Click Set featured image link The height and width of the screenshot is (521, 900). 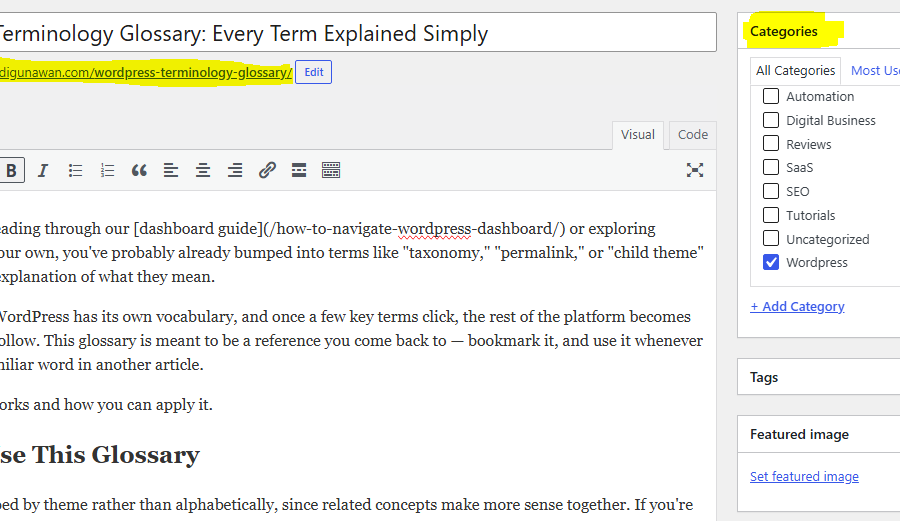tap(804, 476)
